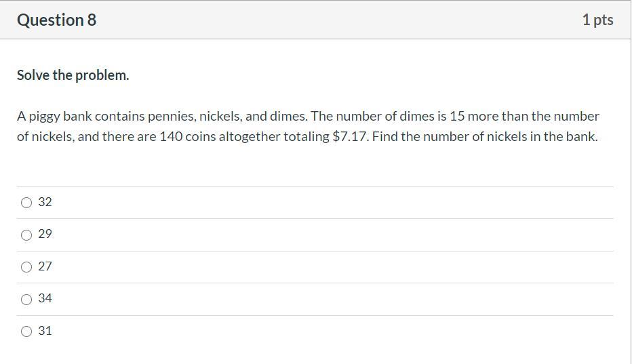Screen dimensions: 632x364
Task: Click the '32' answer label text
Action: (45, 202)
